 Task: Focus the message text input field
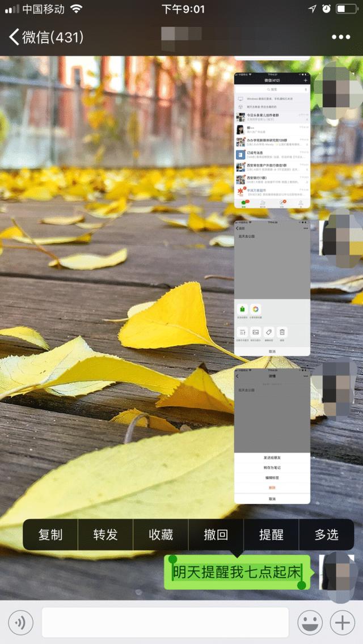coord(165,623)
